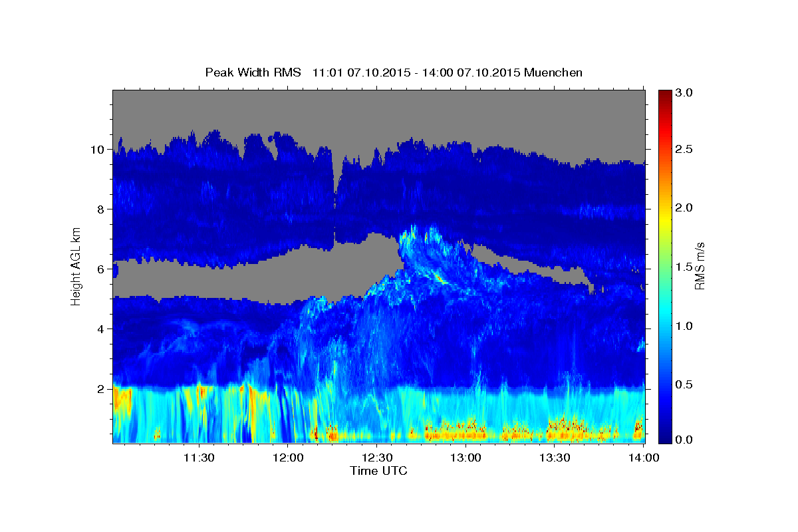The image size is (798, 532).
Task: Click the 'Time UTC' axis label
Action: coord(378,471)
